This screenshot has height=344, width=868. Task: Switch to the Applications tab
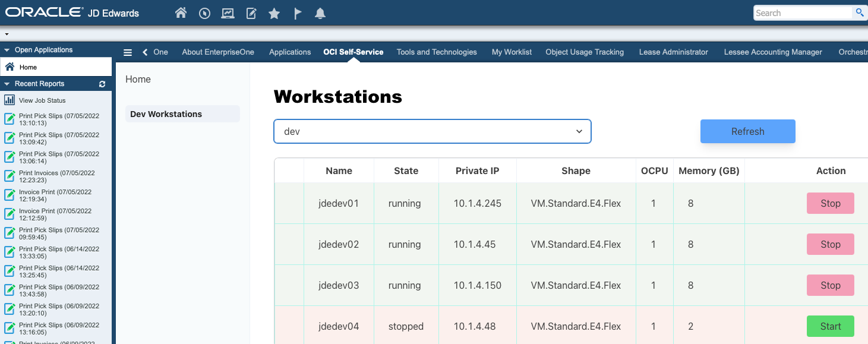tap(290, 52)
